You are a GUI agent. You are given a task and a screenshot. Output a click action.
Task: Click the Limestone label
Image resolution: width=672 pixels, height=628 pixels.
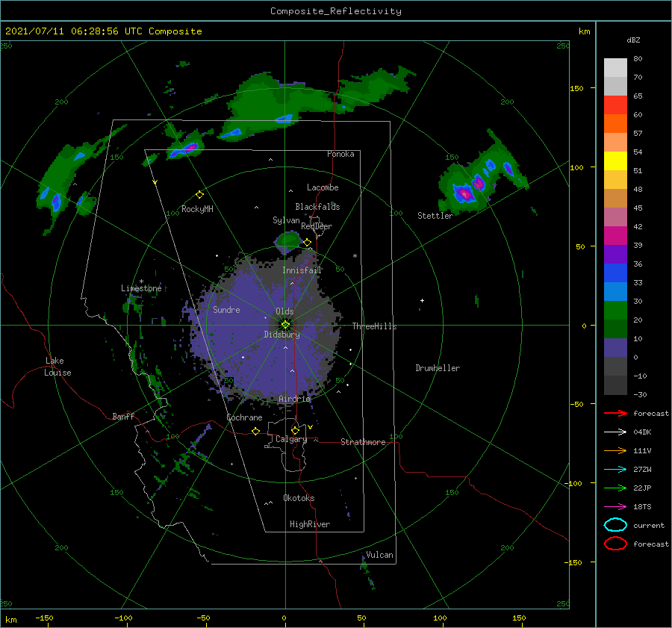click(141, 288)
